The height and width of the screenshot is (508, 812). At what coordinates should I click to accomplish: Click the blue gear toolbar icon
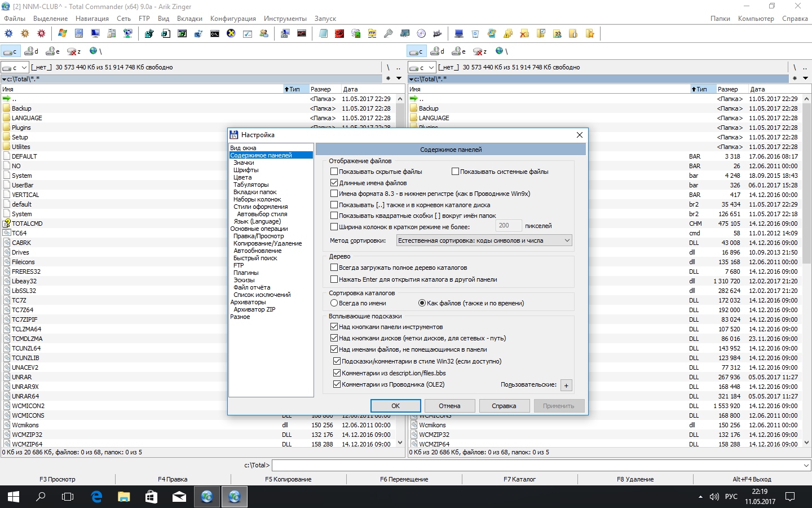click(8, 33)
